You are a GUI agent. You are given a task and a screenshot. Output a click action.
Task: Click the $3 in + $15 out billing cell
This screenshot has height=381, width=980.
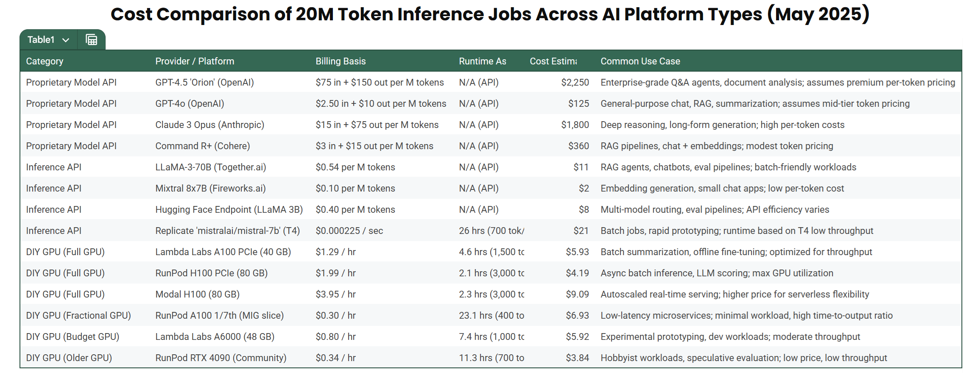click(374, 146)
